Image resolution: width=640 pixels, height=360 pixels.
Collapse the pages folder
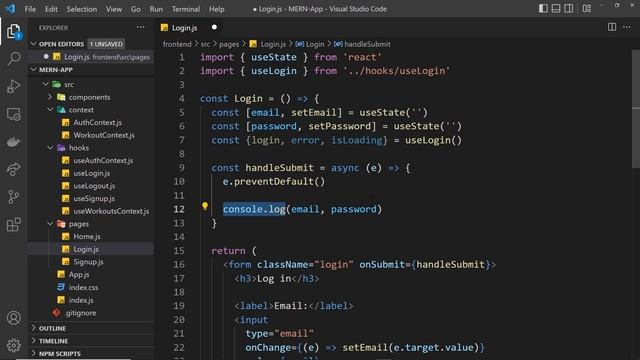click(50, 224)
